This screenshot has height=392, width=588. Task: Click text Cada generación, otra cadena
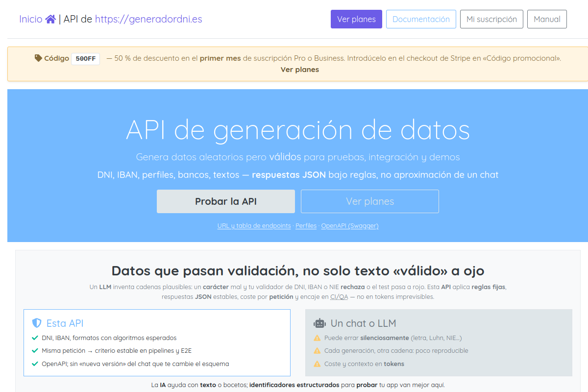(x=396, y=351)
